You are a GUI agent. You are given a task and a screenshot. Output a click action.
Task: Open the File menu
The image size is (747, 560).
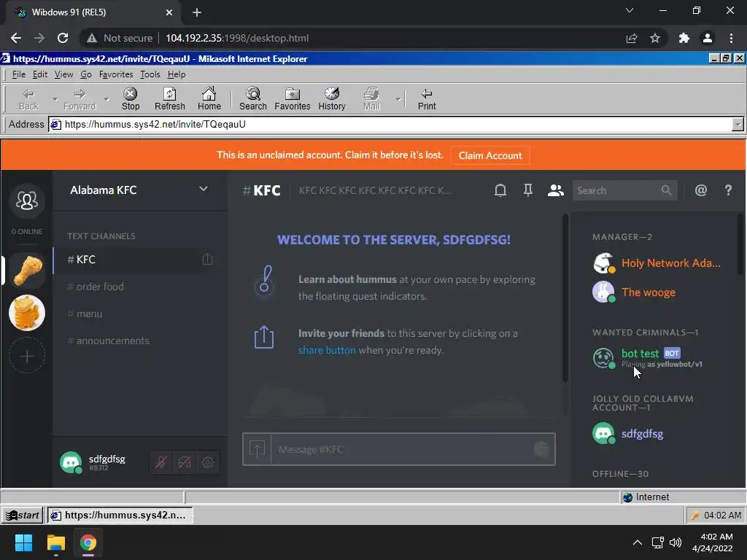click(x=18, y=74)
